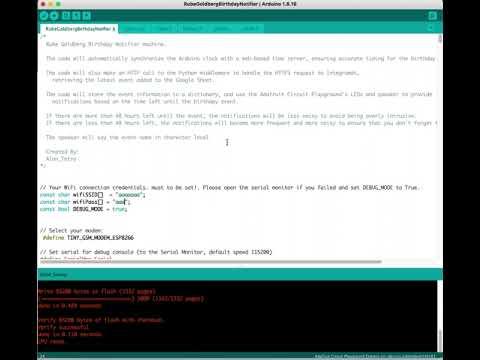Image resolution: width=480 pixels, height=360 pixels.
Task: Click the Open sketch icon
Action: click(76, 16)
